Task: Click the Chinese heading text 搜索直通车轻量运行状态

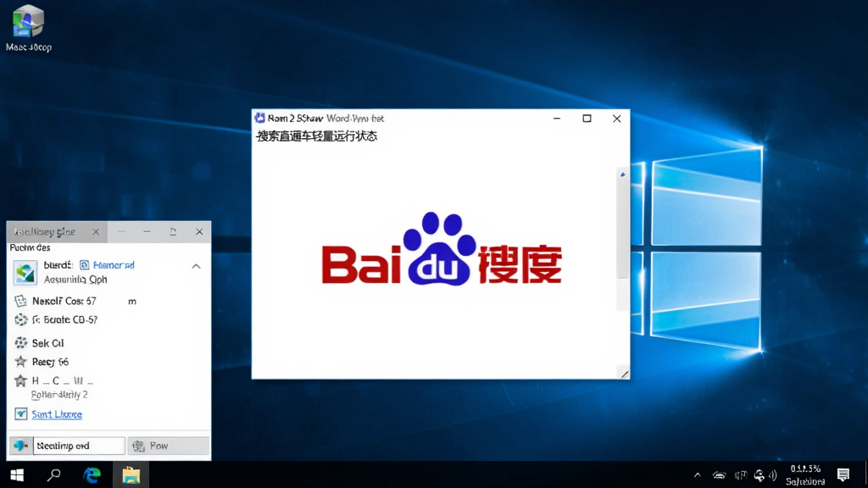Action: coord(317,136)
